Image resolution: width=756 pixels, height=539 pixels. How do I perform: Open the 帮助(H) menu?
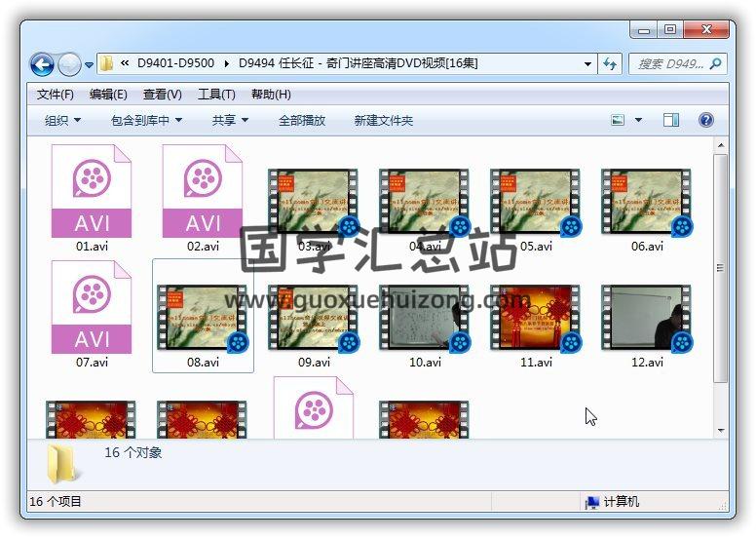[x=271, y=95]
